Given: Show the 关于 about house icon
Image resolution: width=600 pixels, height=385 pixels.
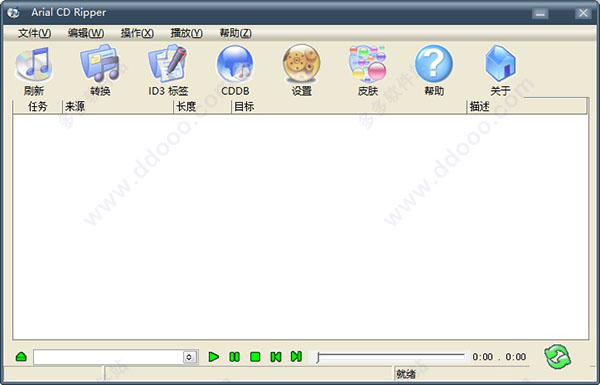Looking at the screenshot, I should (501, 64).
